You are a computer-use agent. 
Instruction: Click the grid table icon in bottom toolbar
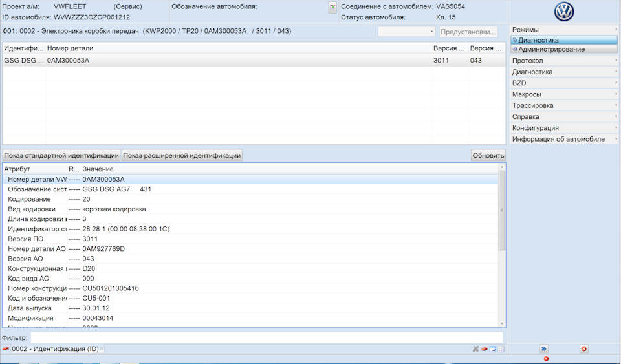(x=501, y=349)
